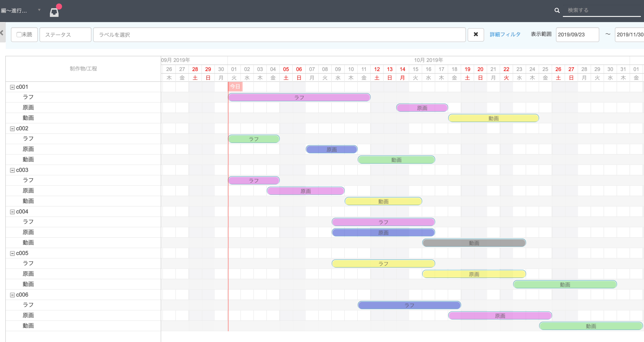Select the c002 動画 green task bar
The width and height of the screenshot is (644, 342).
tap(396, 160)
